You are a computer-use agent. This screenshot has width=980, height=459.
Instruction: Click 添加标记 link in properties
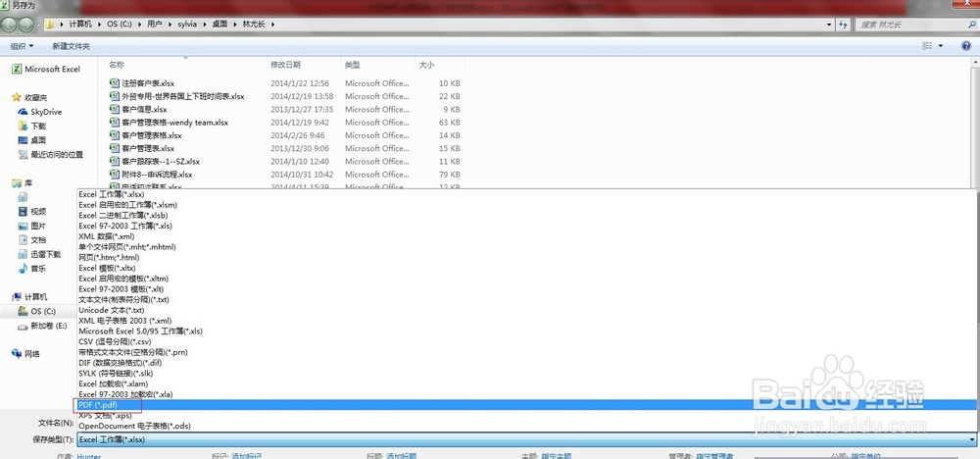[246, 456]
